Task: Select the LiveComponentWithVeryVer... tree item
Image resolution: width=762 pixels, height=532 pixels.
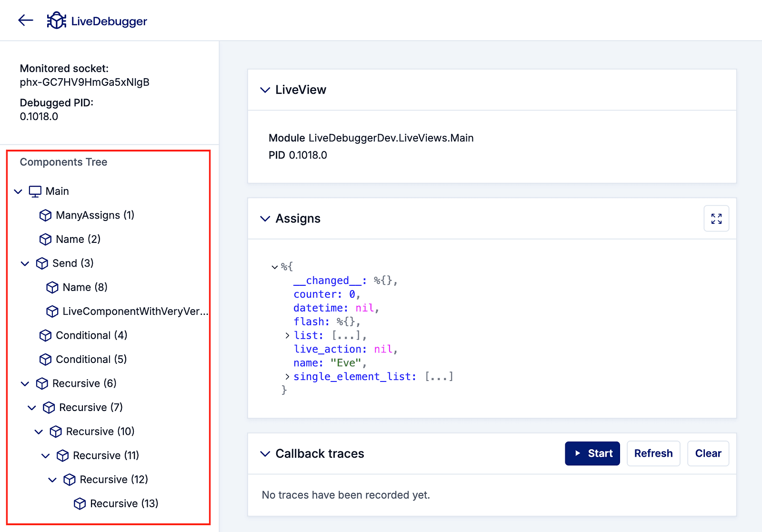Action: pyautogui.click(x=135, y=311)
